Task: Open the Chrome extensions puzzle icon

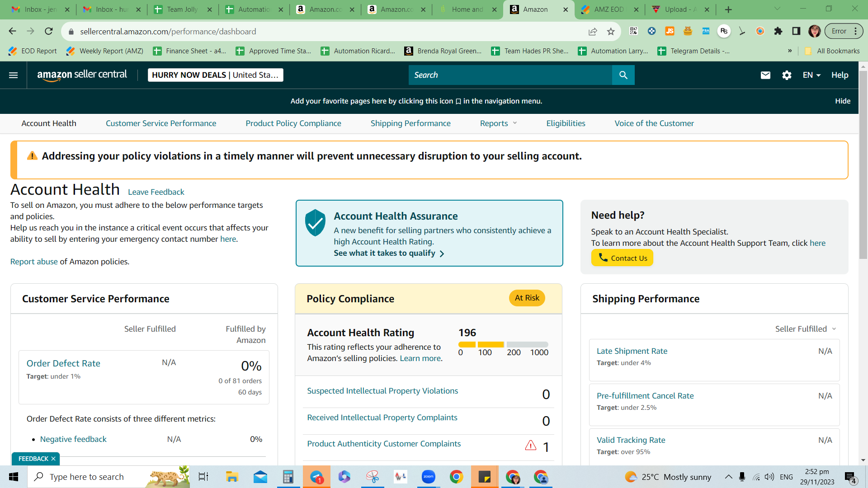Action: [778, 31]
